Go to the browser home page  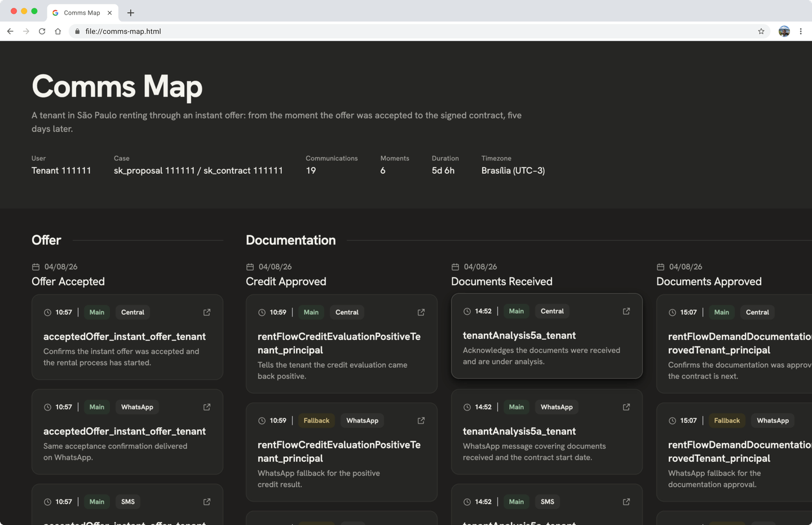click(x=58, y=32)
